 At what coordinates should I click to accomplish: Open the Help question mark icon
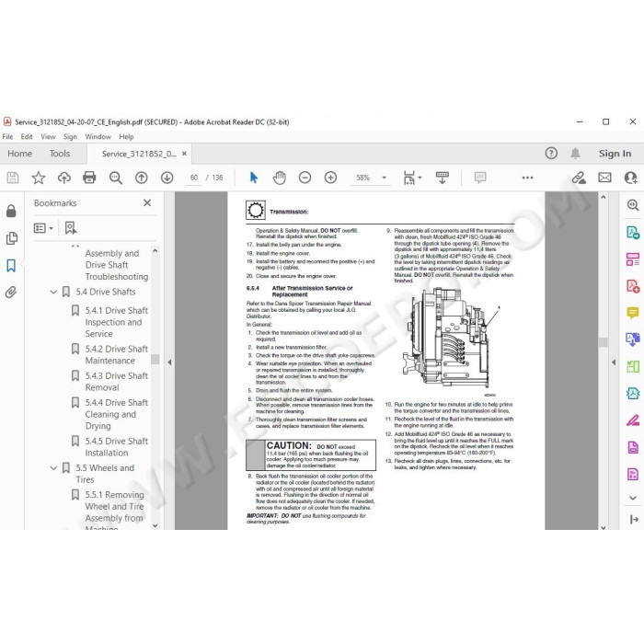coord(551,154)
